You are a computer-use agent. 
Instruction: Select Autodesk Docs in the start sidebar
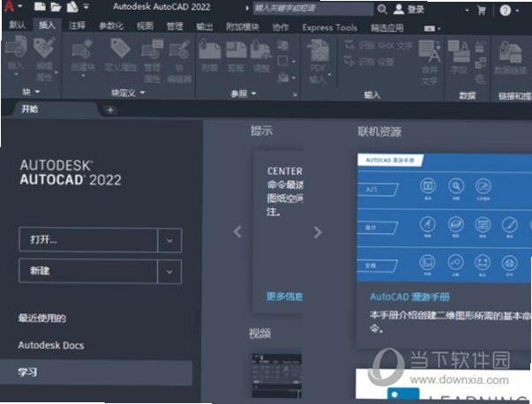51,345
